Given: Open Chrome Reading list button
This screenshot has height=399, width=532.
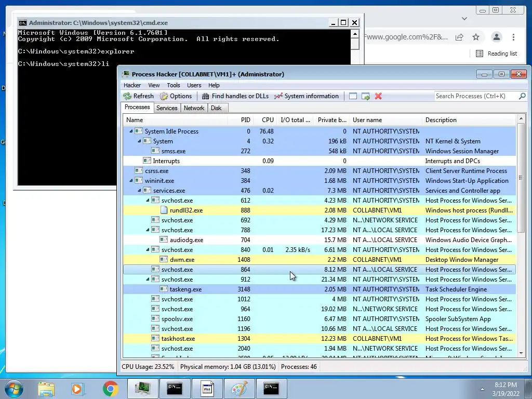Looking at the screenshot, I should coord(496,54).
